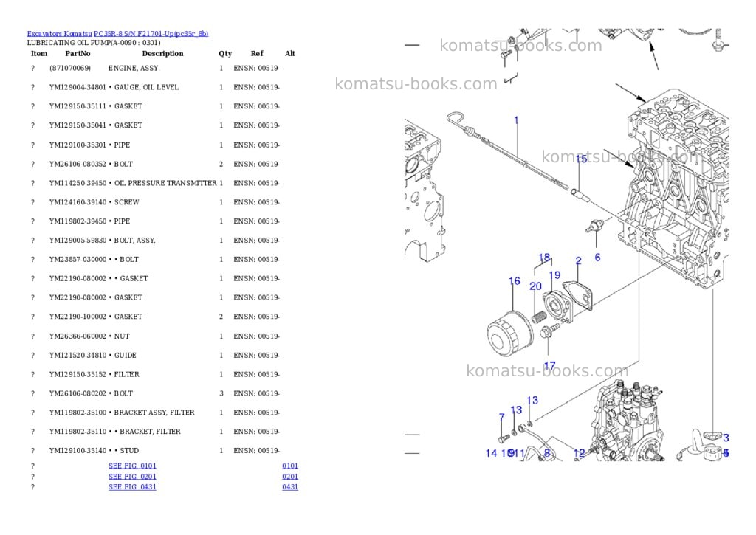Select the SCREW description
Viewport: 756px width, 535px height.
coord(126,202)
